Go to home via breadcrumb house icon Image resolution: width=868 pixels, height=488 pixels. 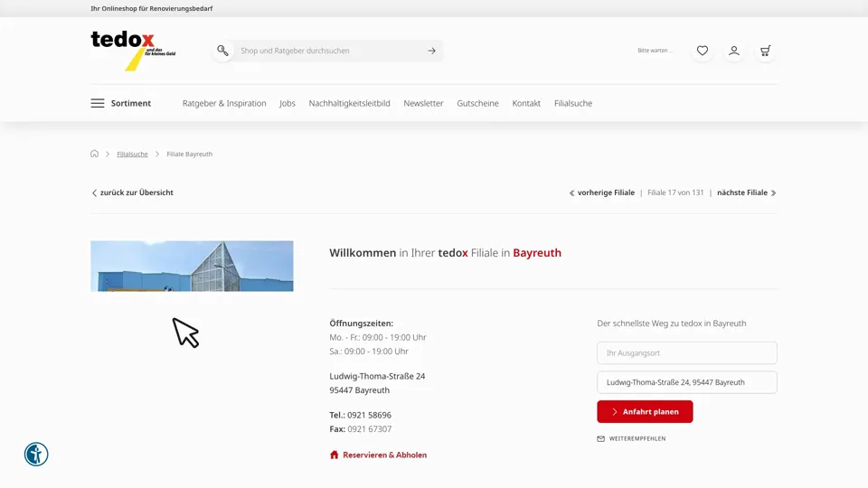95,154
